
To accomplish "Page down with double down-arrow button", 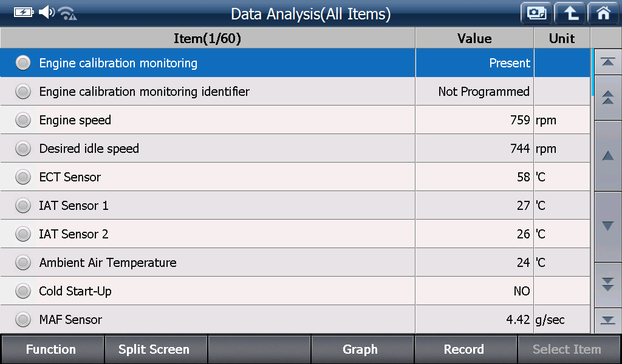I will (607, 285).
